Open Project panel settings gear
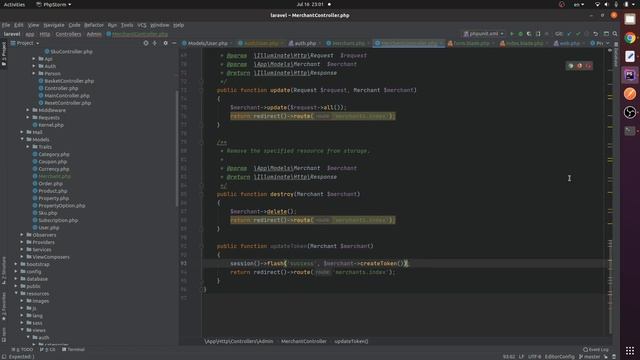This screenshot has height=360, width=640. 165,43
